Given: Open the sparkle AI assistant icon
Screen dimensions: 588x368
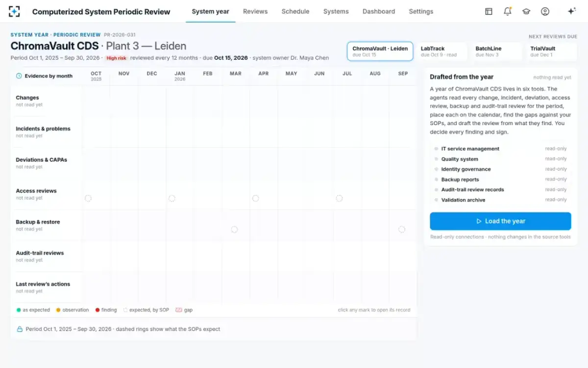Looking at the screenshot, I should point(571,11).
